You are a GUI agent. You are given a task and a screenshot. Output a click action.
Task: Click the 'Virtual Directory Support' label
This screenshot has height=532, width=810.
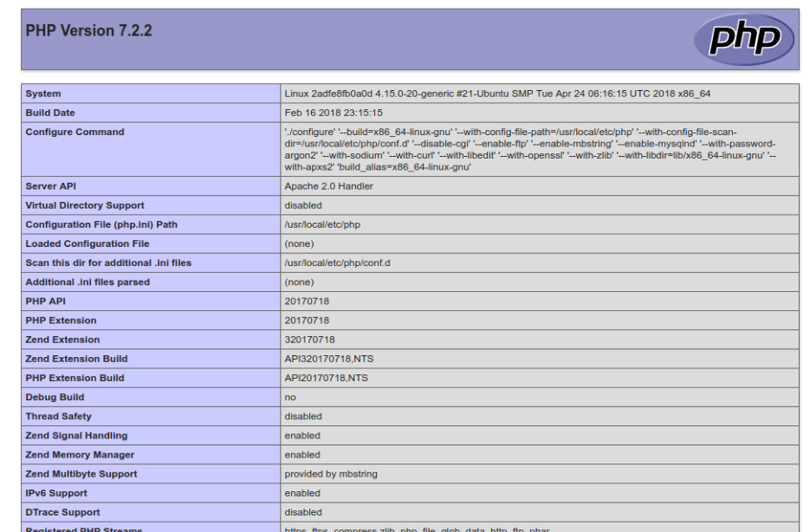coord(85,205)
